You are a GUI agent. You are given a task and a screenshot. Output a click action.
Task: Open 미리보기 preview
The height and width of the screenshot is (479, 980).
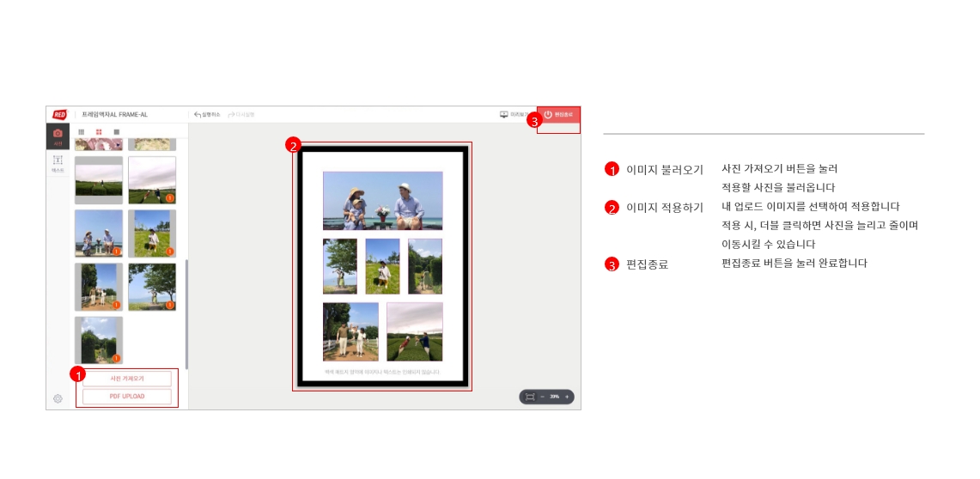point(514,114)
